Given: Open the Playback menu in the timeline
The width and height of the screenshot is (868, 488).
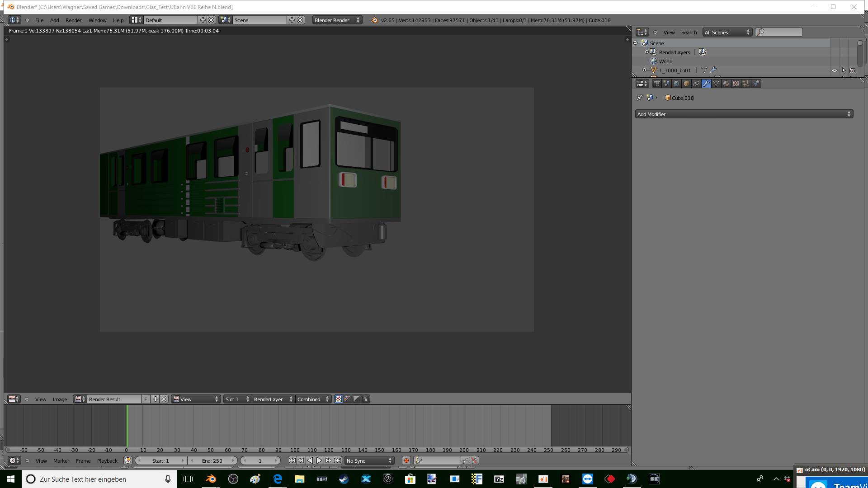Looking at the screenshot, I should tap(107, 461).
